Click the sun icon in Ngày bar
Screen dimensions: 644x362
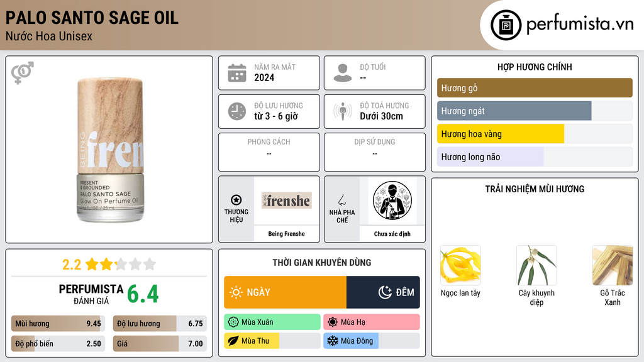coord(236,292)
